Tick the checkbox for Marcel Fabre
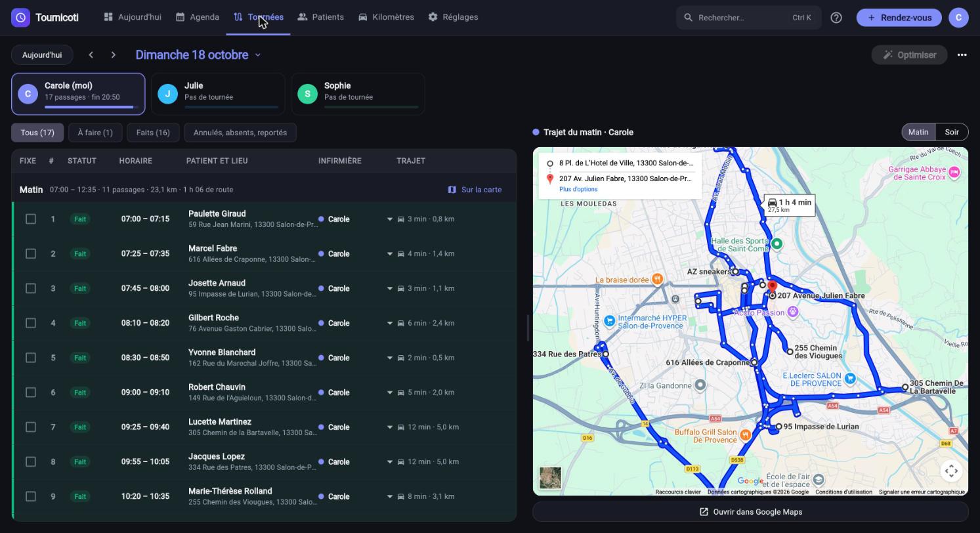Image resolution: width=980 pixels, height=533 pixels. [x=31, y=254]
